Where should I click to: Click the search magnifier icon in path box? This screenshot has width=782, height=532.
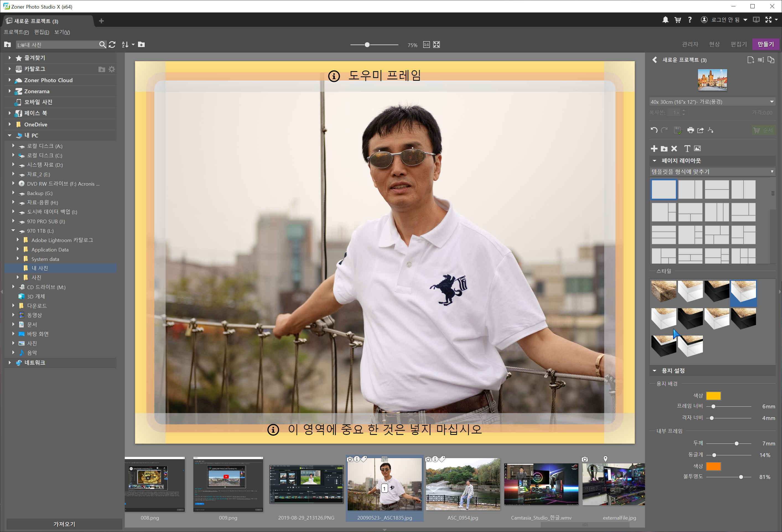103,45
